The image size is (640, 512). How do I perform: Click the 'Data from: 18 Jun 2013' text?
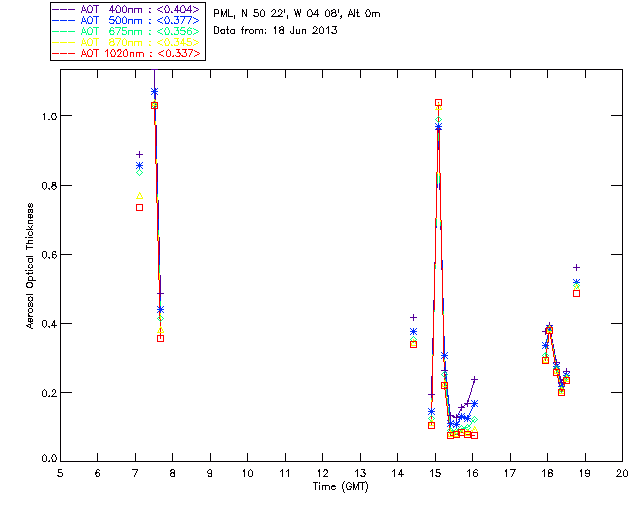point(275,30)
